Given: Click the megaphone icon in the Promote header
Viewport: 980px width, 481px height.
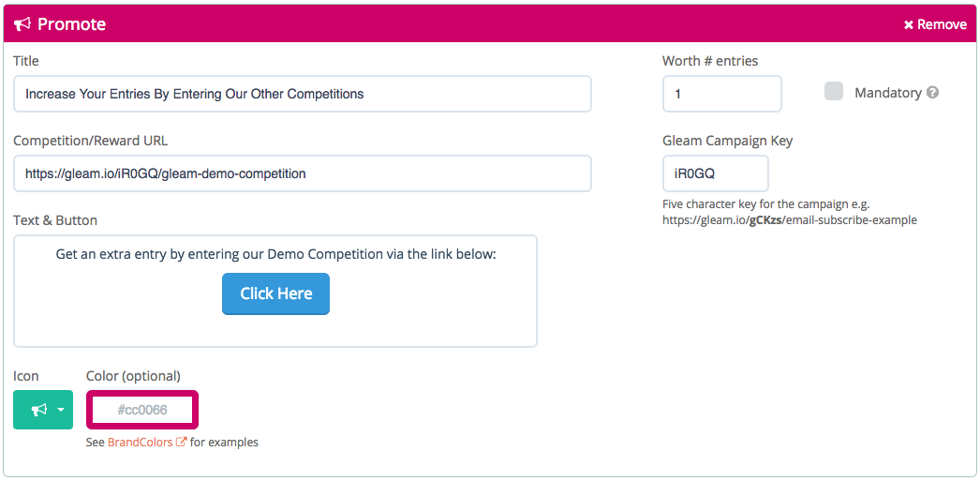Looking at the screenshot, I should coord(23,24).
